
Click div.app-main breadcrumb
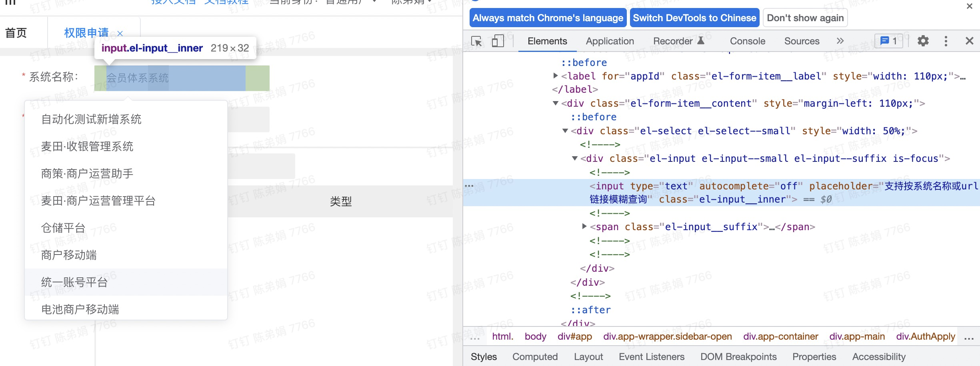[857, 336]
